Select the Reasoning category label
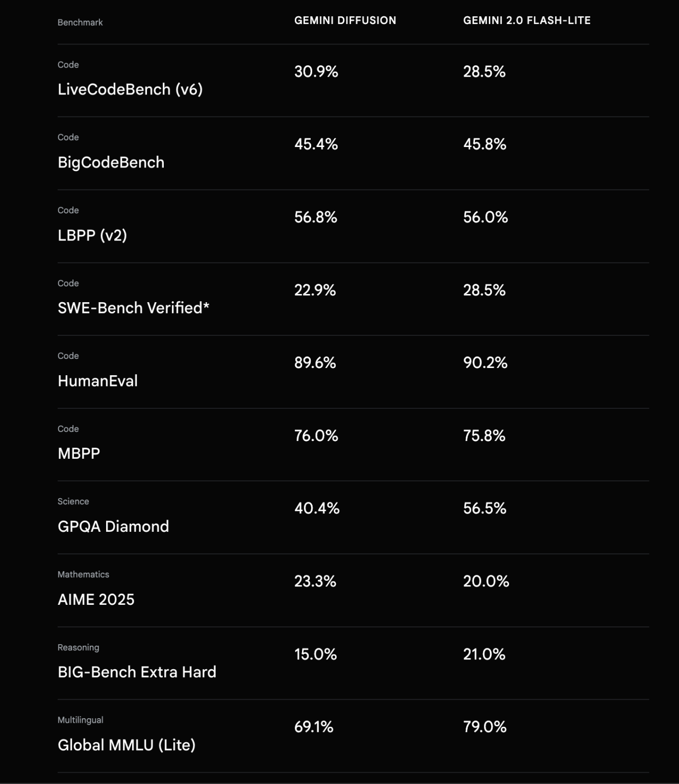The height and width of the screenshot is (784, 679). [78, 647]
